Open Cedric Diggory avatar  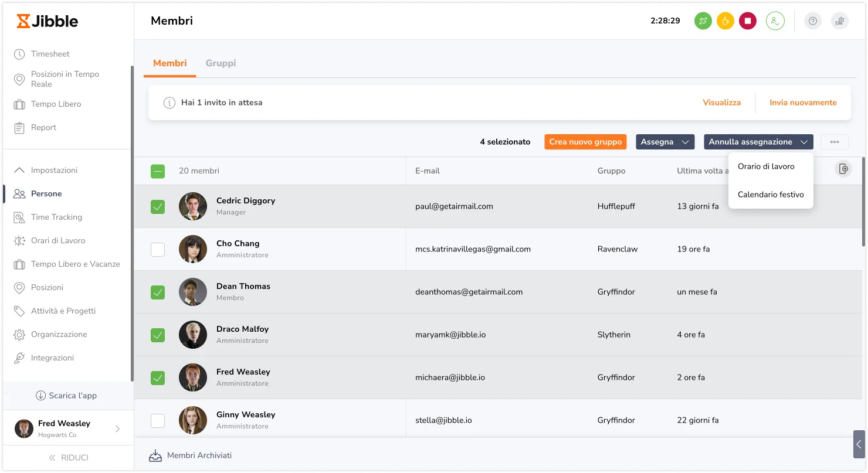coord(193,206)
